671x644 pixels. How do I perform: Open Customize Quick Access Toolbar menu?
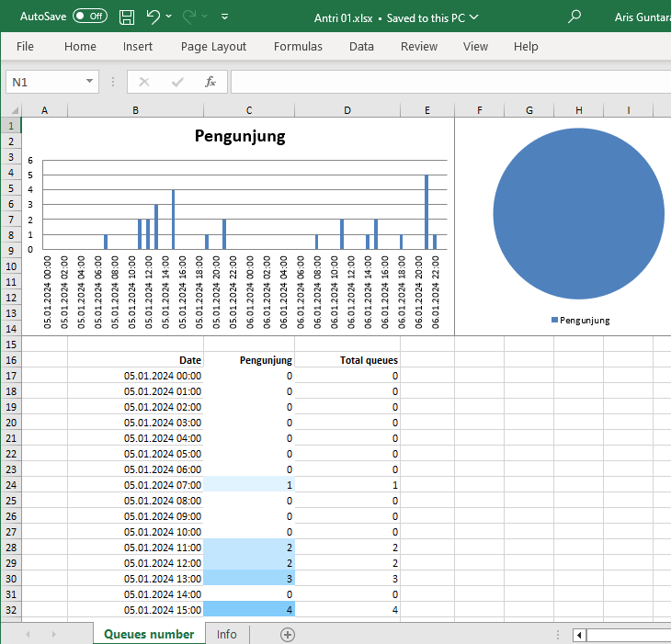tap(224, 17)
